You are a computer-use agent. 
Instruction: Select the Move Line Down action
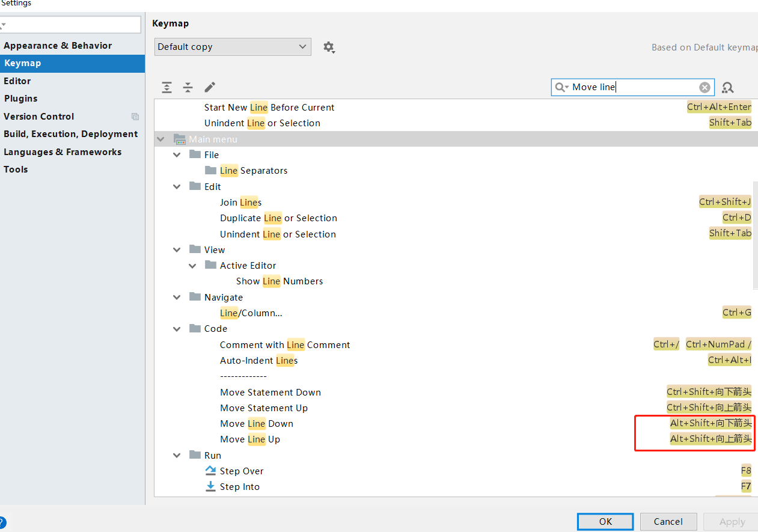pos(256,424)
